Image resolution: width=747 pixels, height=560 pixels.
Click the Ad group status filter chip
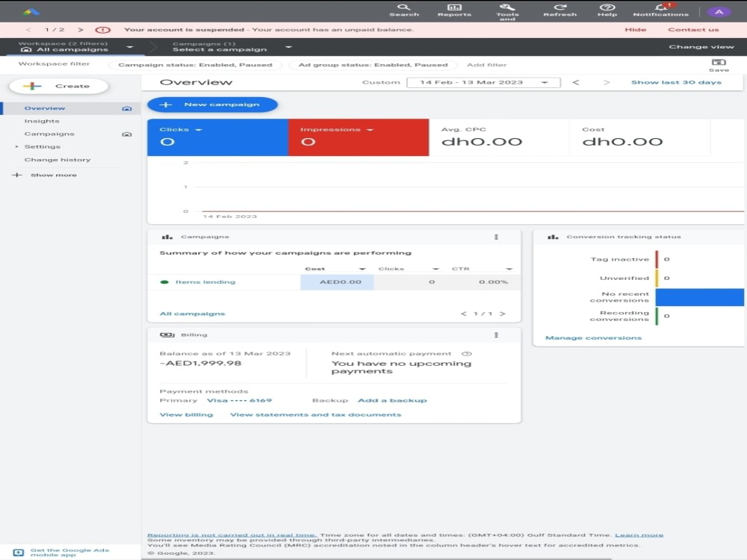(x=373, y=65)
